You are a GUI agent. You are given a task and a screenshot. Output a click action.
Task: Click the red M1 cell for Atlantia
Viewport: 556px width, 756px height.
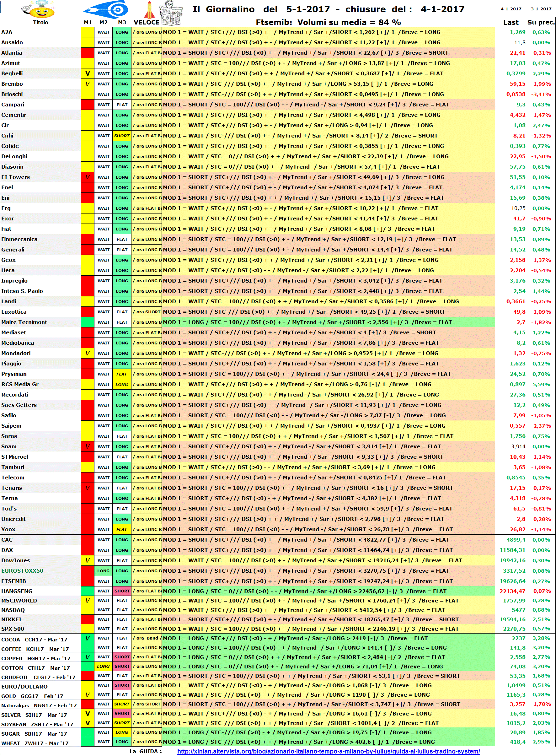[88, 53]
